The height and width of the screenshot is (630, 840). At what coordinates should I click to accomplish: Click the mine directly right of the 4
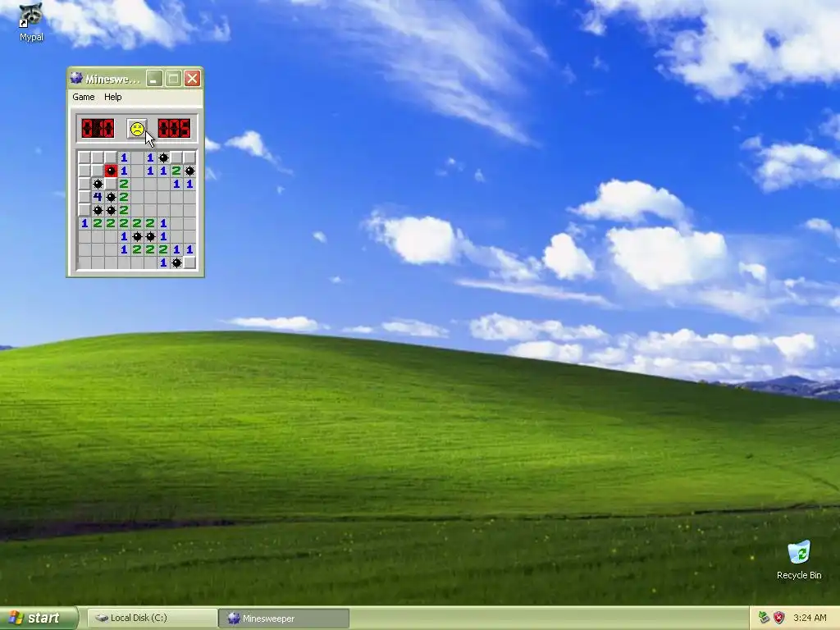(111, 197)
